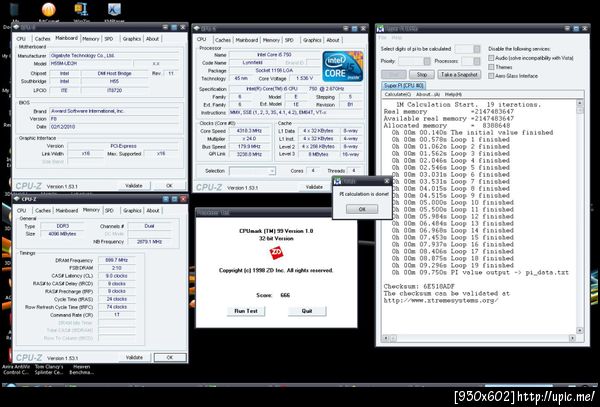600x407 pixels.
Task: Switch to Mainboard tab in Memory window
Action: [67, 210]
